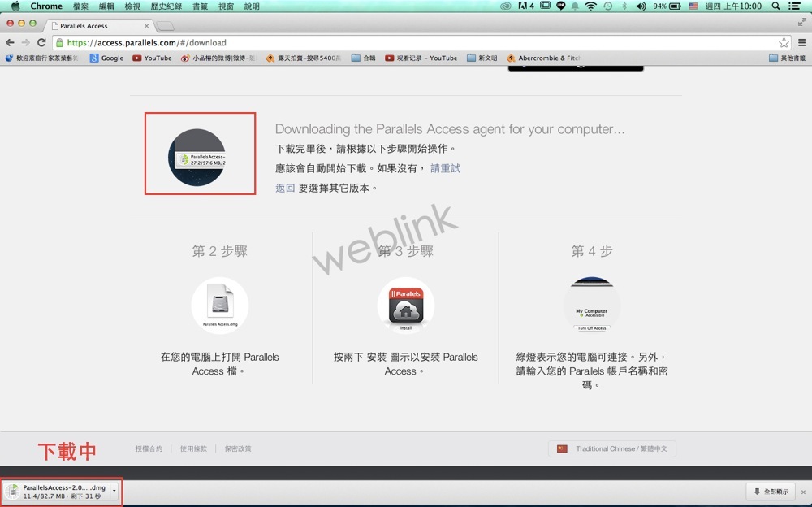The image size is (812, 507).
Task: Open the 說明 menu
Action: 252,6
